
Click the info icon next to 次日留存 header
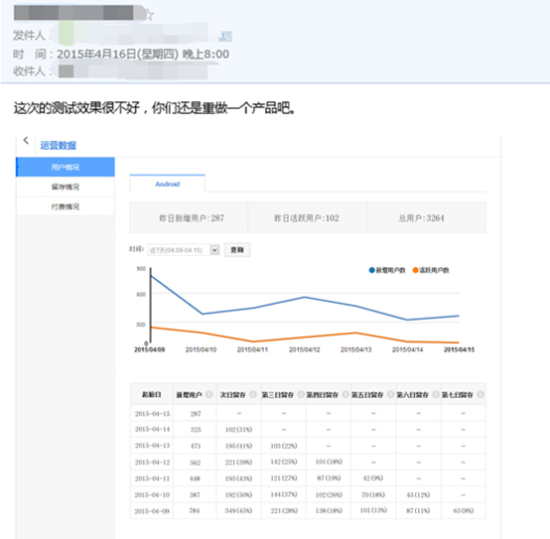[253, 394]
